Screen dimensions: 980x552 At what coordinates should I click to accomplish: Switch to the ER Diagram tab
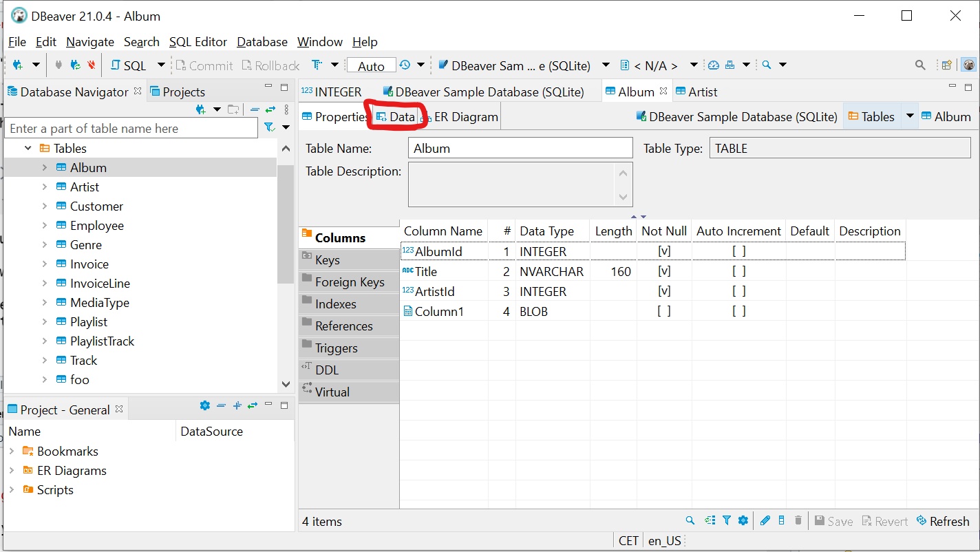(x=460, y=117)
